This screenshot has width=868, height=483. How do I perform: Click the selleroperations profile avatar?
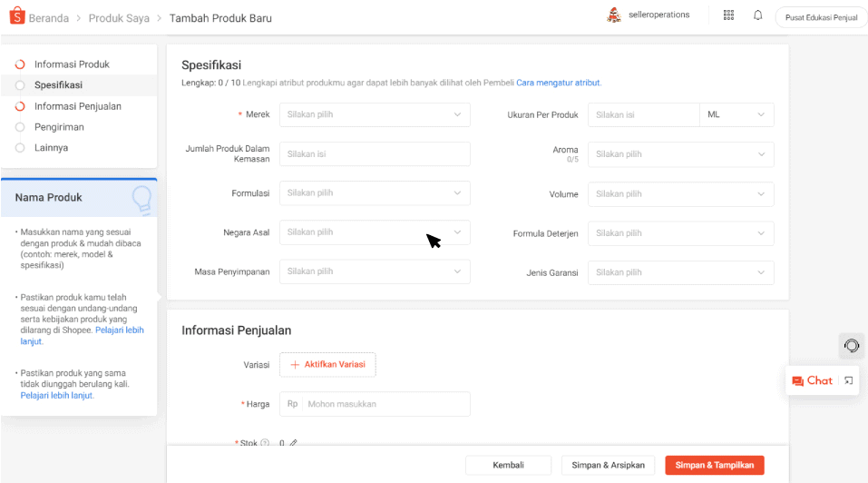coord(614,15)
